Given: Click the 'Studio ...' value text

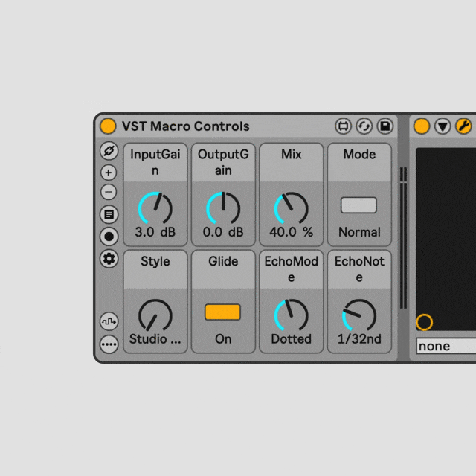Looking at the screenshot, I should point(155,339).
